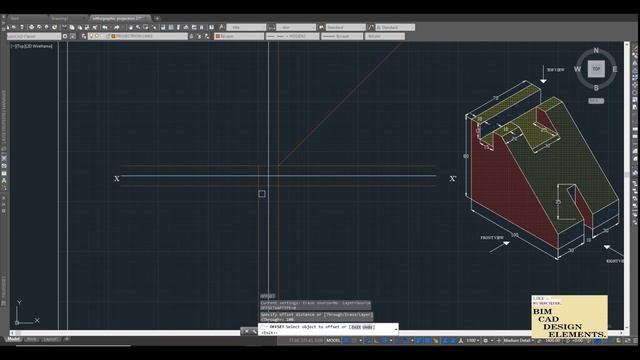640x360 pixels.
Task: Click the 2D Wireframe visual style label
Action: coord(40,46)
